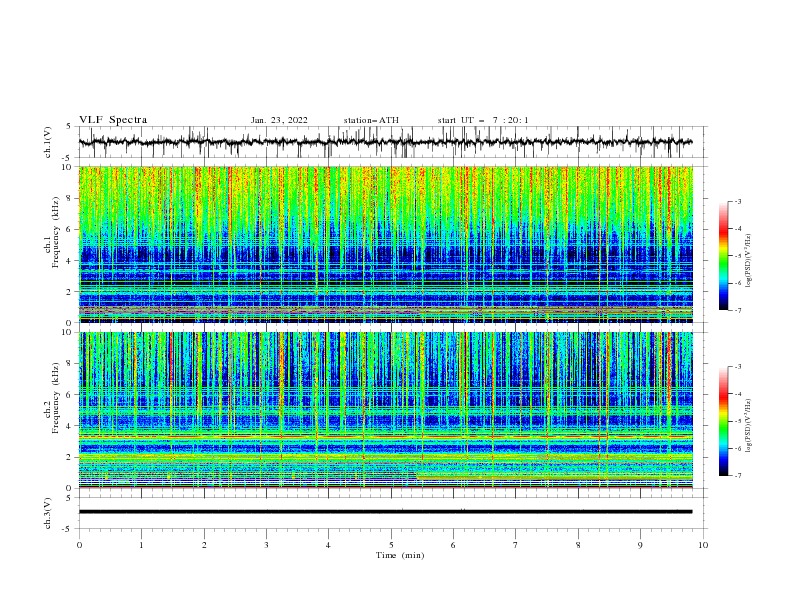Screen dimensions: 792x612
Task: Click "-7" on the upper color bar
Action: 737,310
